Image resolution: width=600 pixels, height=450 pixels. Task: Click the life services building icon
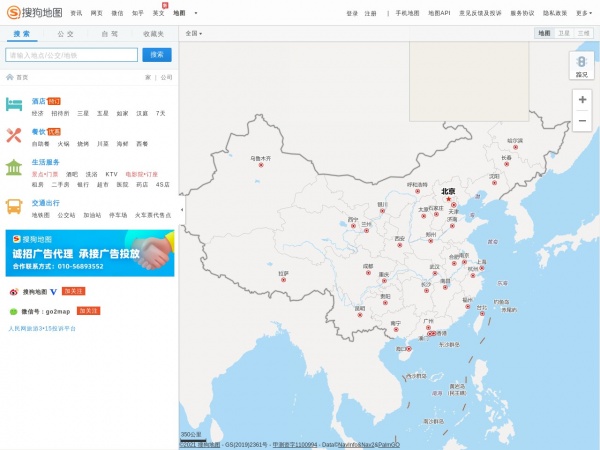tap(14, 167)
